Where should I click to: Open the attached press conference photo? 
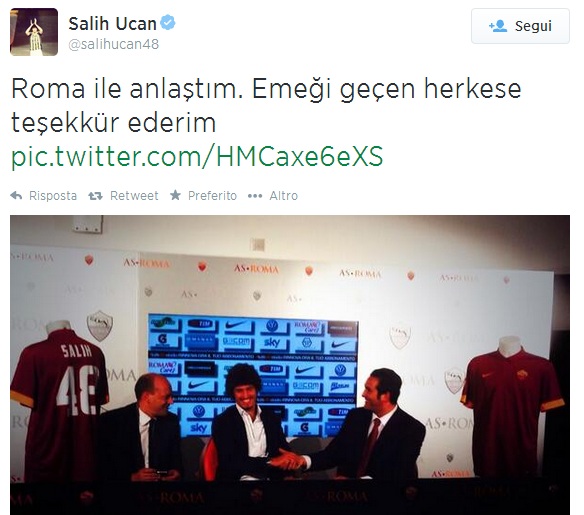(x=290, y=365)
